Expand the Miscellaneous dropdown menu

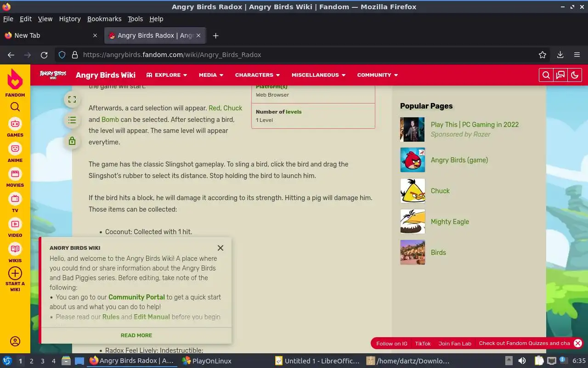(318, 75)
